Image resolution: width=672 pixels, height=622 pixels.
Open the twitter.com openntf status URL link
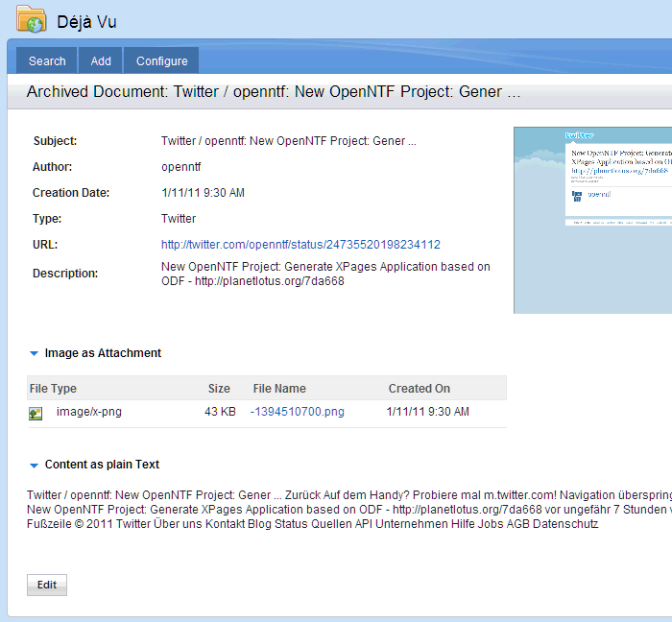click(300, 245)
